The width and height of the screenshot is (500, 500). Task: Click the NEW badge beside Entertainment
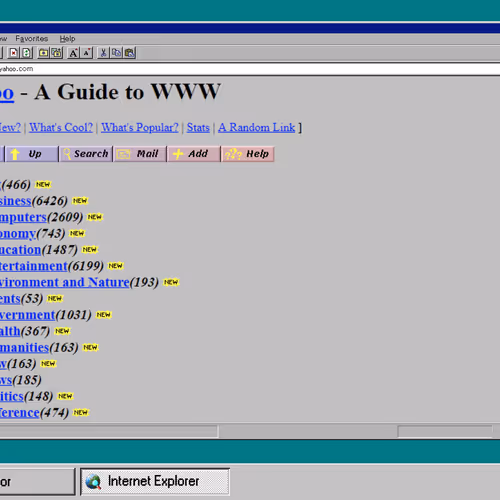point(115,266)
